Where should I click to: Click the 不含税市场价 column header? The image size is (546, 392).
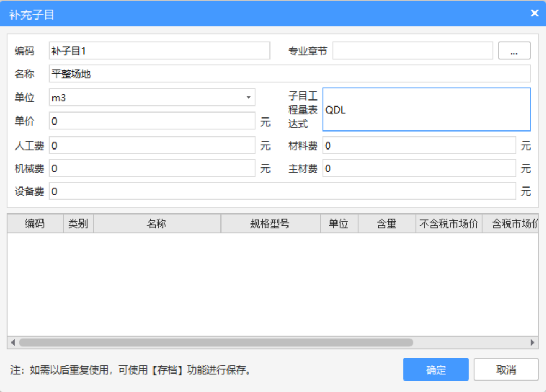pyautogui.click(x=449, y=223)
